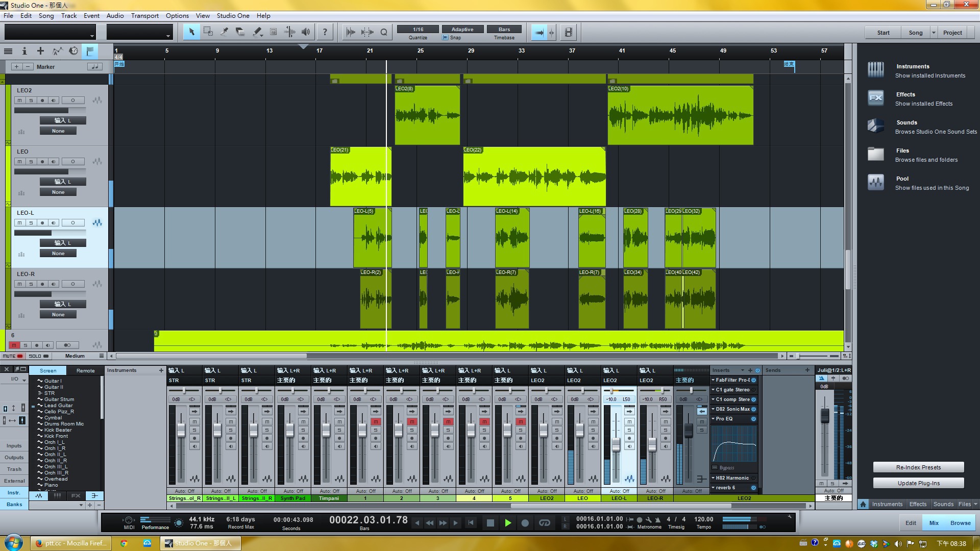Expand the FabFilter Pro insert arrow
Viewport: 980px width, 551px height.
713,380
